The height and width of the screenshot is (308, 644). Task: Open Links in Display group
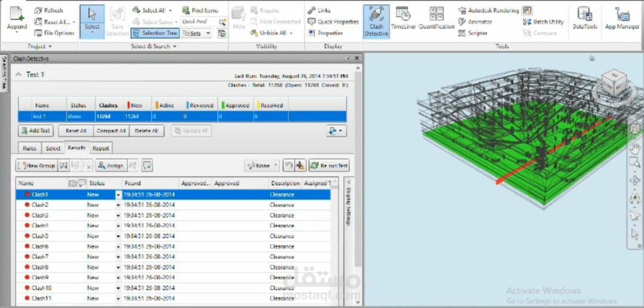[319, 10]
